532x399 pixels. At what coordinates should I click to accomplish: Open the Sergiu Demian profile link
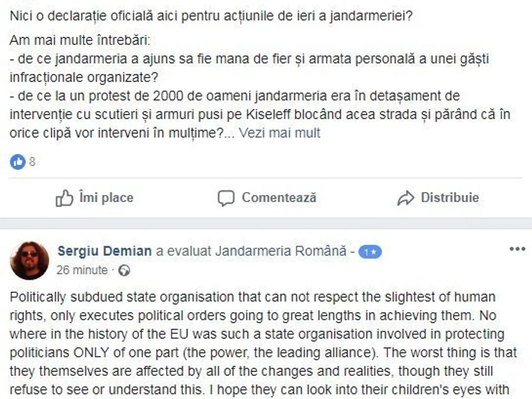pos(104,251)
